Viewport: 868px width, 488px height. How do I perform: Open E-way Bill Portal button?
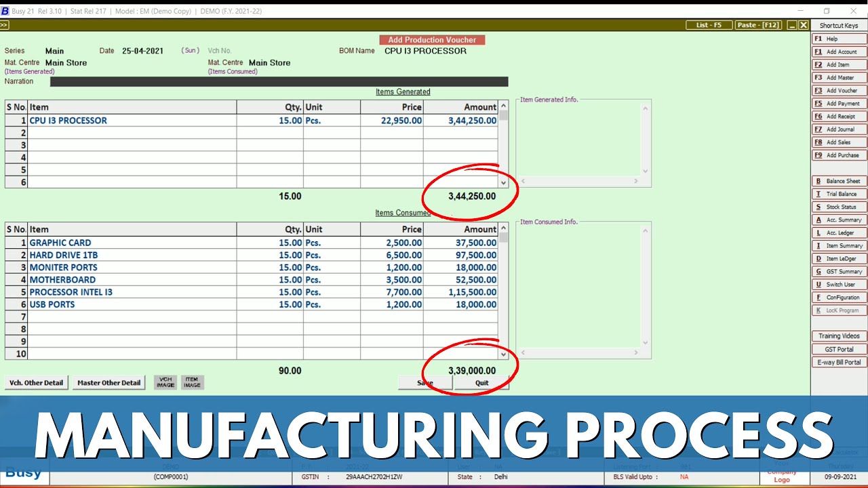click(x=839, y=362)
